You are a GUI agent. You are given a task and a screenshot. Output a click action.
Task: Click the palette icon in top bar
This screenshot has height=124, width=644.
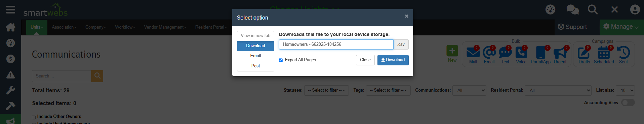click(x=550, y=9)
